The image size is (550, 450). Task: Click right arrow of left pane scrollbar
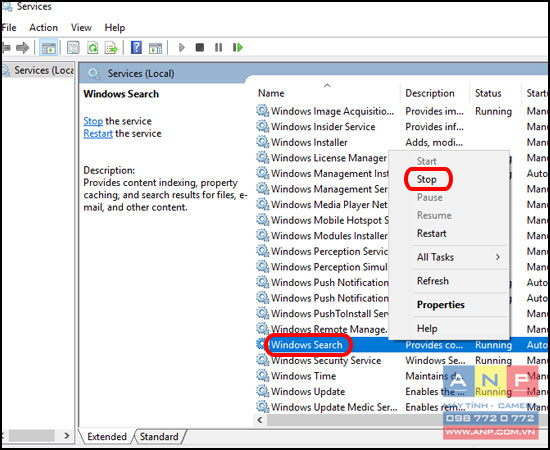pyautogui.click(x=67, y=436)
